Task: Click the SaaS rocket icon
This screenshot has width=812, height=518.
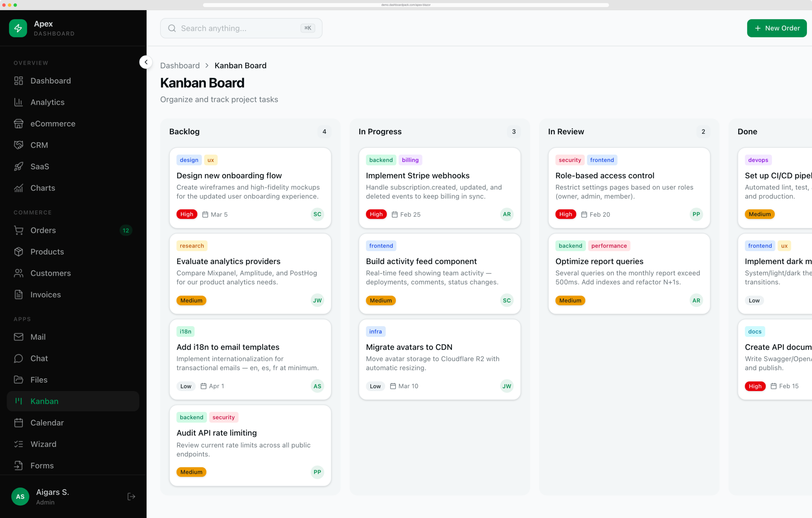Action: tap(18, 166)
